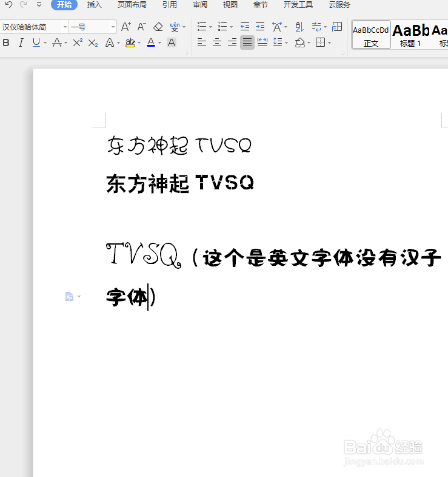Toggle strikethrough formatting

(x=57, y=42)
